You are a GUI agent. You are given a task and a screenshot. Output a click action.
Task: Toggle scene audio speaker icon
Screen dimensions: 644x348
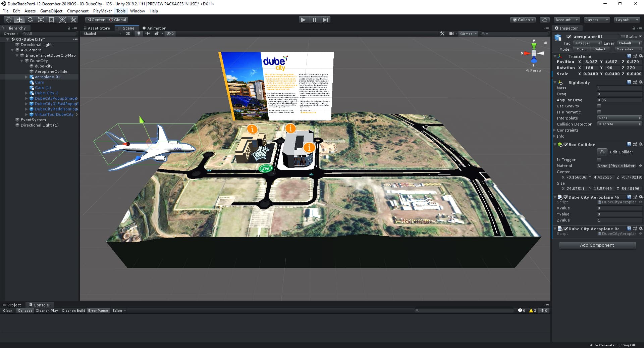[x=148, y=34]
